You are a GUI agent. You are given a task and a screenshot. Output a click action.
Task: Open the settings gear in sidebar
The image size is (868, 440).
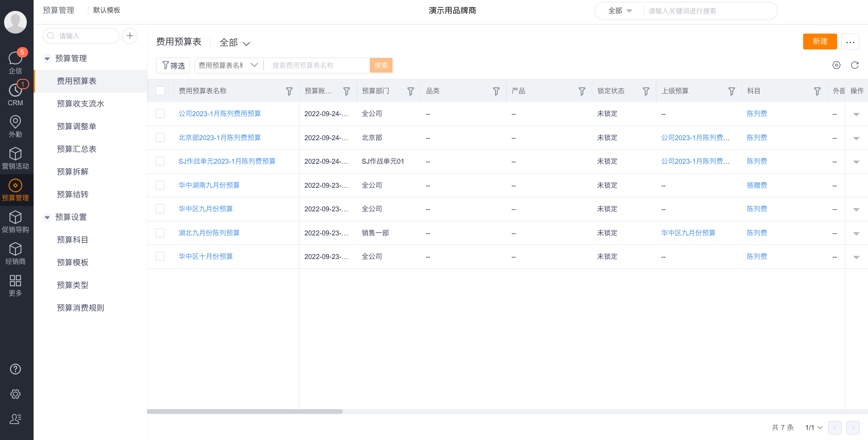(15, 394)
